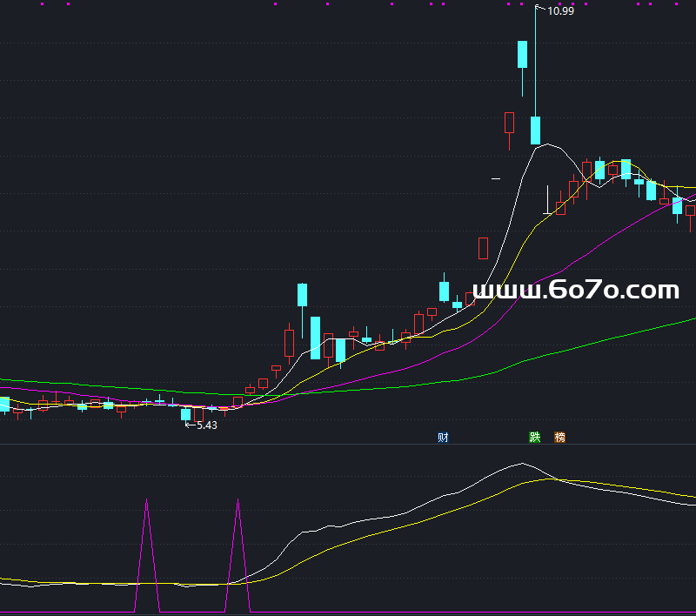Click the 10.99 high price label
This screenshot has width=696, height=616.
click(560, 11)
